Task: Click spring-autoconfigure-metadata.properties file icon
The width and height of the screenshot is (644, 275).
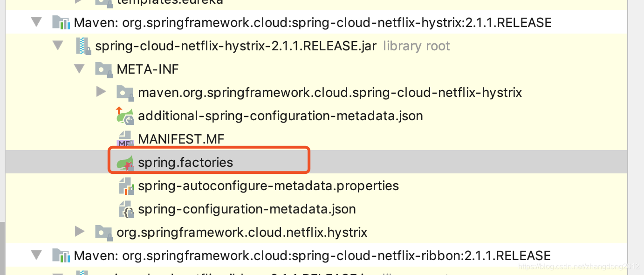Action: pos(126,186)
